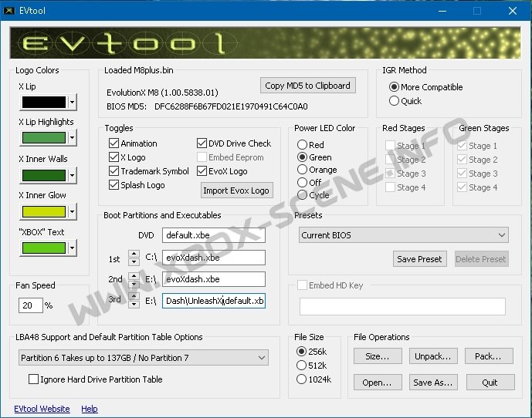The image size is (532, 418).
Task: Click the Save As... button
Action: coord(433,383)
